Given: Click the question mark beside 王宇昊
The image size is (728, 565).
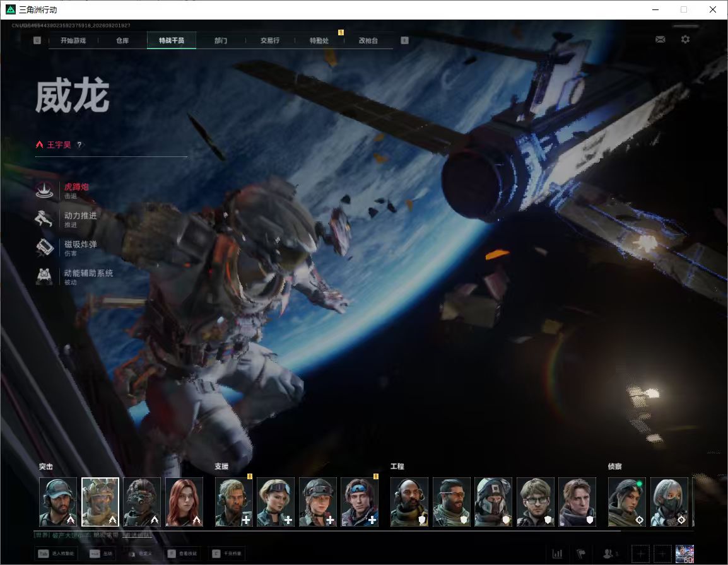Looking at the screenshot, I should [79, 145].
